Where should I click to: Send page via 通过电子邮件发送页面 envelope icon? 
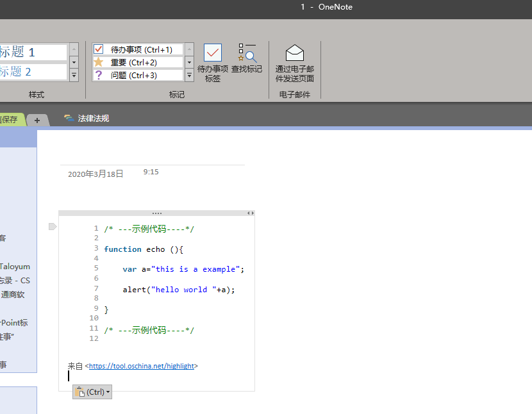pos(294,53)
